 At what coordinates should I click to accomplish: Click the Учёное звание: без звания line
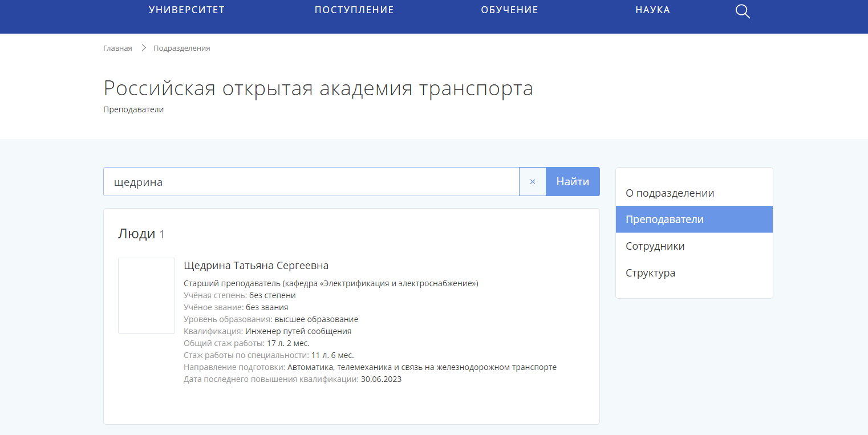click(236, 307)
